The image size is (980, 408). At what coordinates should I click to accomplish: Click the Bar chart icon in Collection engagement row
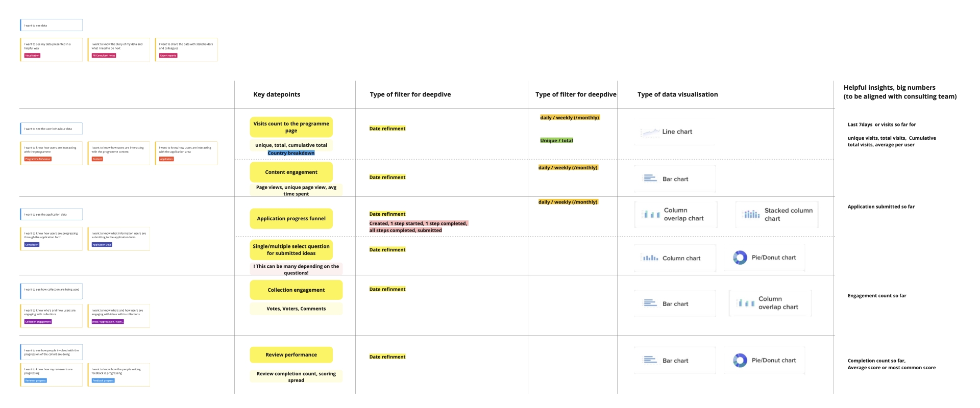[650, 303]
